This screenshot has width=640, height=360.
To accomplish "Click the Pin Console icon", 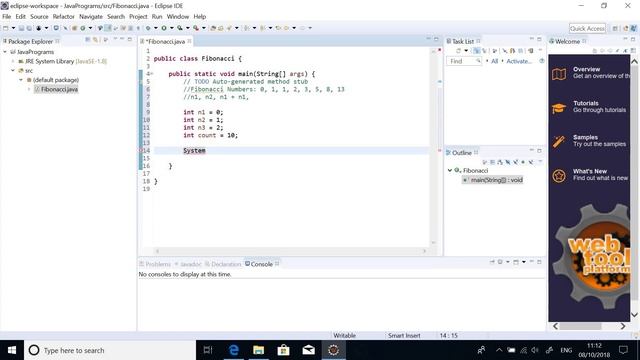I will [x=492, y=262].
